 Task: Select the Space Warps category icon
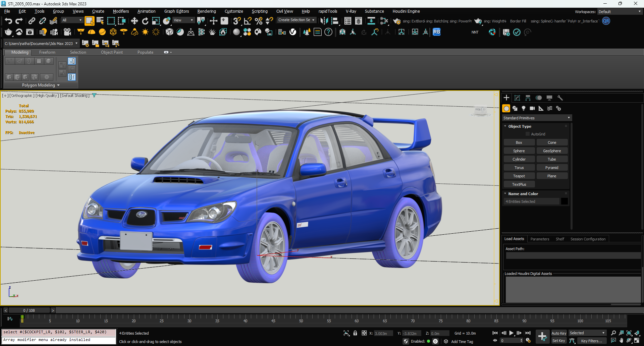pos(550,108)
